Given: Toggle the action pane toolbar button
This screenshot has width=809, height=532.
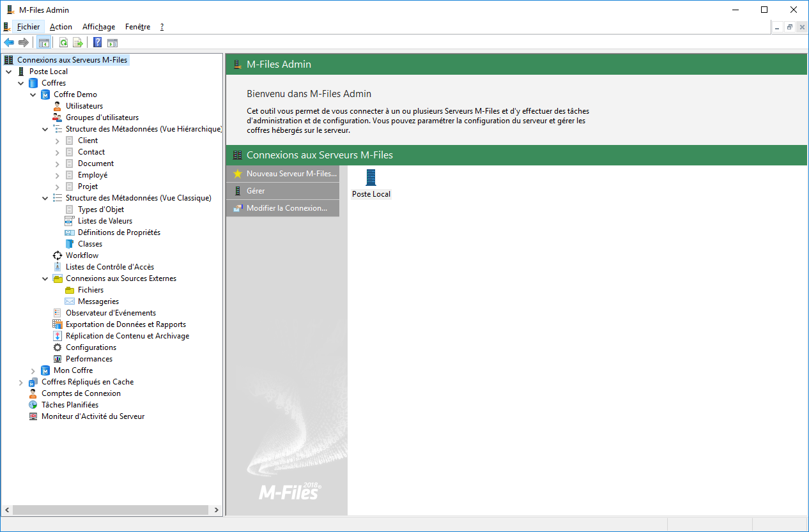Looking at the screenshot, I should 112,43.
